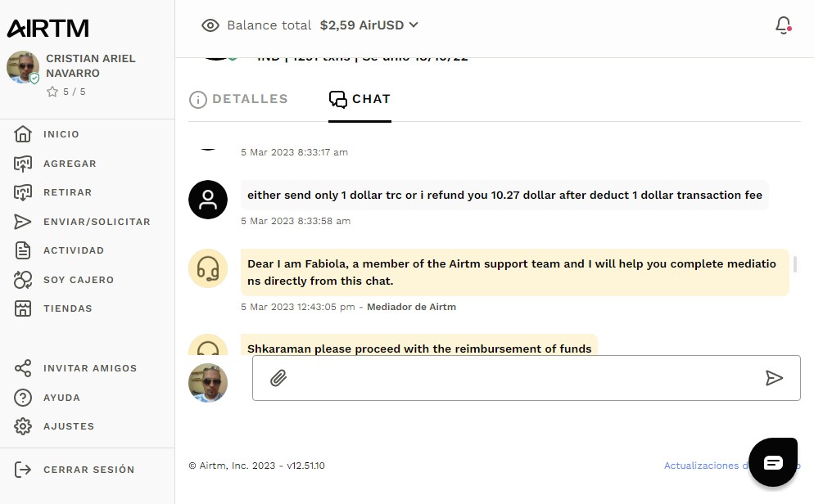The width and height of the screenshot is (814, 504).
Task: Click the Ajustes gear icon
Action: 23,426
